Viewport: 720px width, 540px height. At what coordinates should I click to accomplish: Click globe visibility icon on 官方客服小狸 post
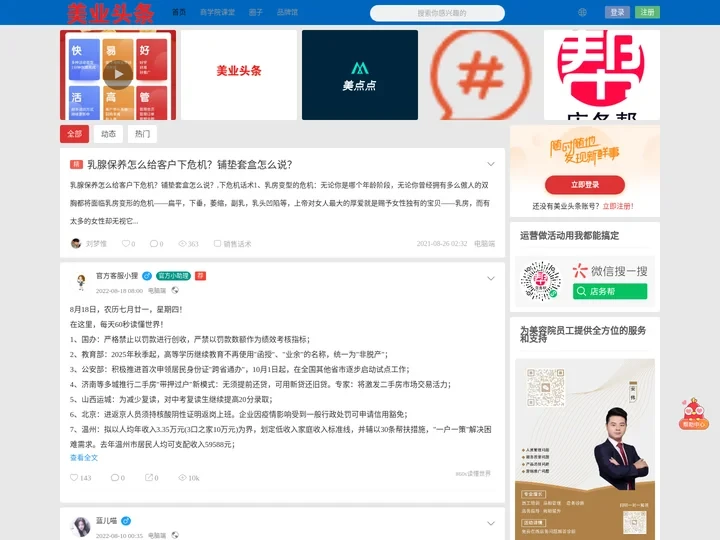pyautogui.click(x=175, y=290)
